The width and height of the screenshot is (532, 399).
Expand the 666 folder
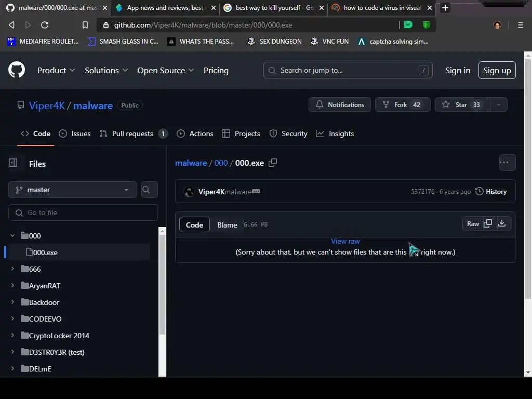[x=12, y=269]
